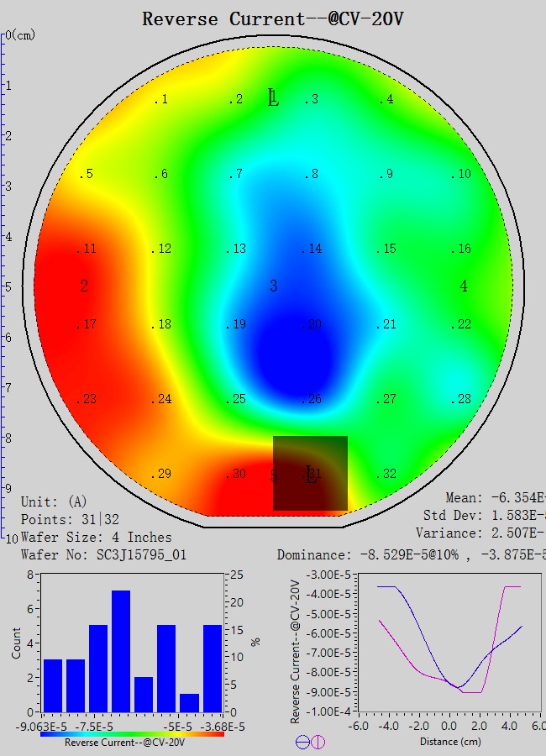Click the Reverse Current chart title
This screenshot has width=546, height=756.
pos(272,18)
